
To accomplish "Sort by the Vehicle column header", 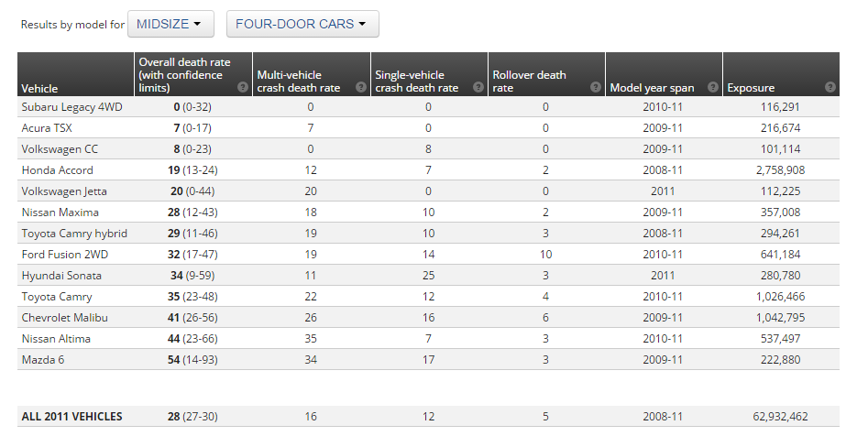I will 40,89.
